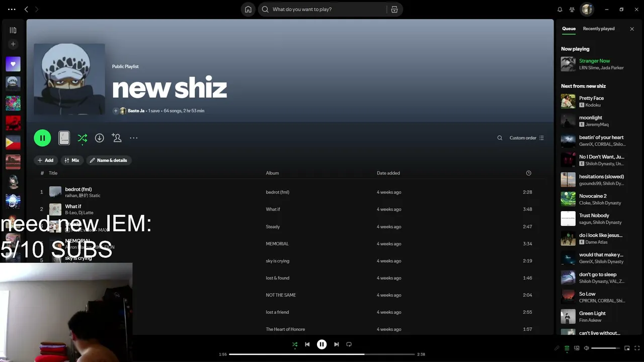
Task: Switch to the Queue tab
Action: pyautogui.click(x=569, y=29)
